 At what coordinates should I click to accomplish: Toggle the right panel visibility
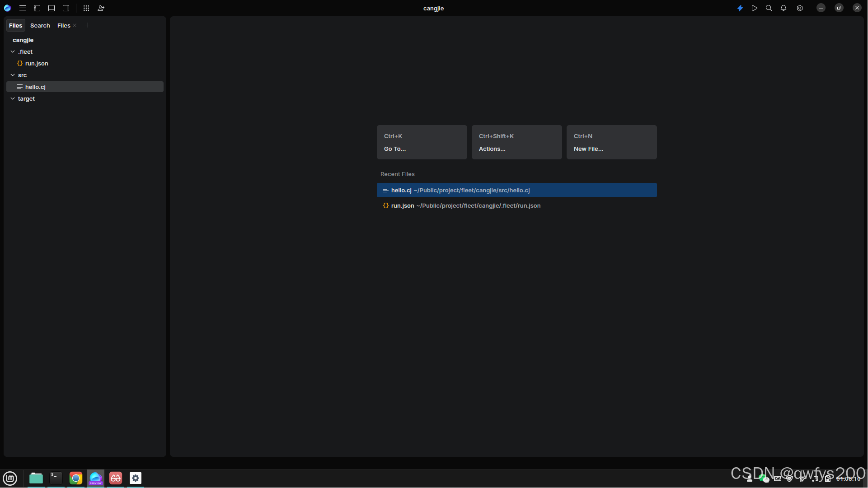66,8
